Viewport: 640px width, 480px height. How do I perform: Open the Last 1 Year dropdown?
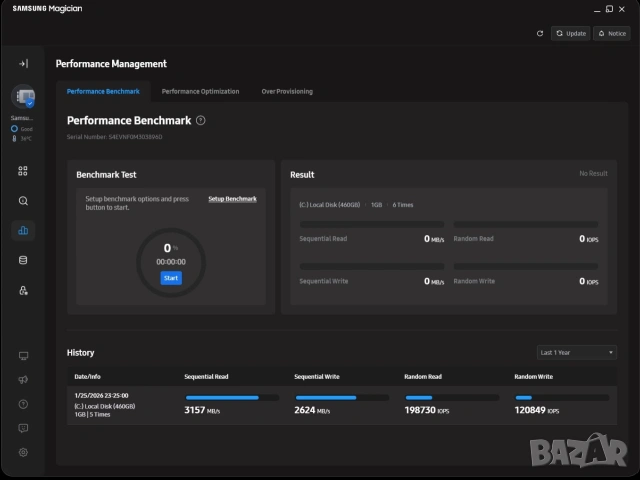click(x=576, y=353)
